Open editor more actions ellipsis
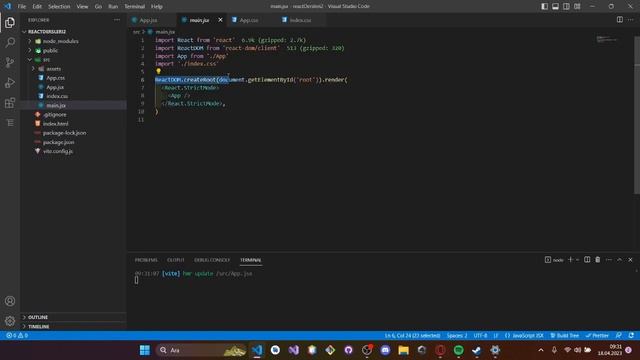Image resolution: width=640 pixels, height=360 pixels. pyautogui.click(x=631, y=20)
